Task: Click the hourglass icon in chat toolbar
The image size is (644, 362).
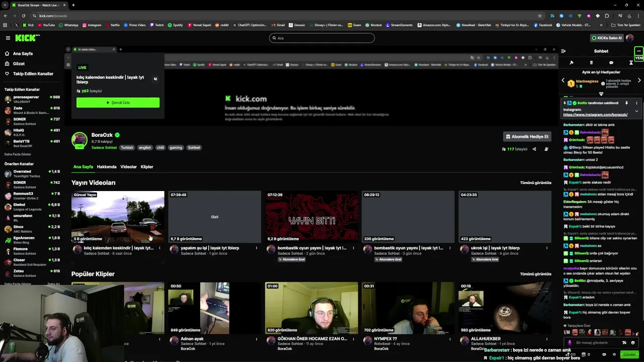Action: [x=631, y=63]
